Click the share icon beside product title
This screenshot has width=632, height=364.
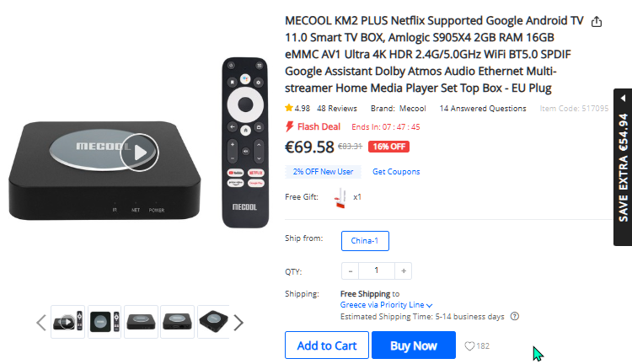point(596,21)
